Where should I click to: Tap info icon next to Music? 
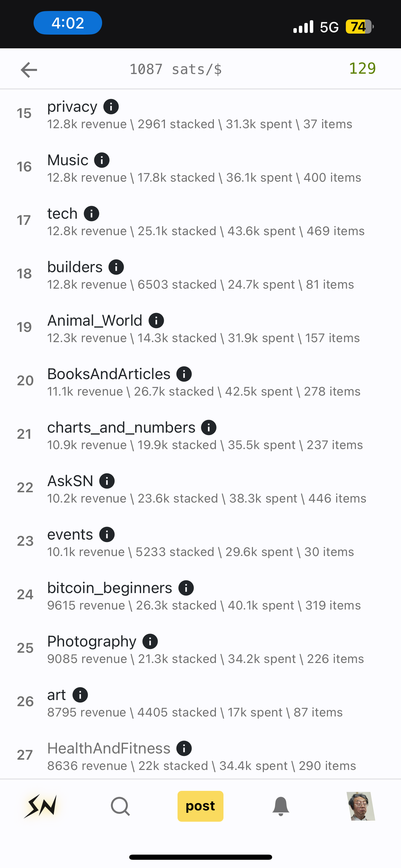pyautogui.click(x=102, y=160)
